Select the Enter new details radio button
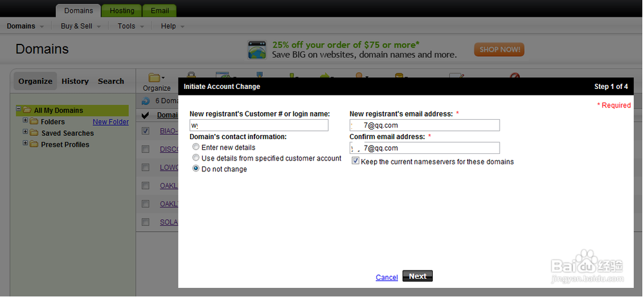 click(x=196, y=147)
